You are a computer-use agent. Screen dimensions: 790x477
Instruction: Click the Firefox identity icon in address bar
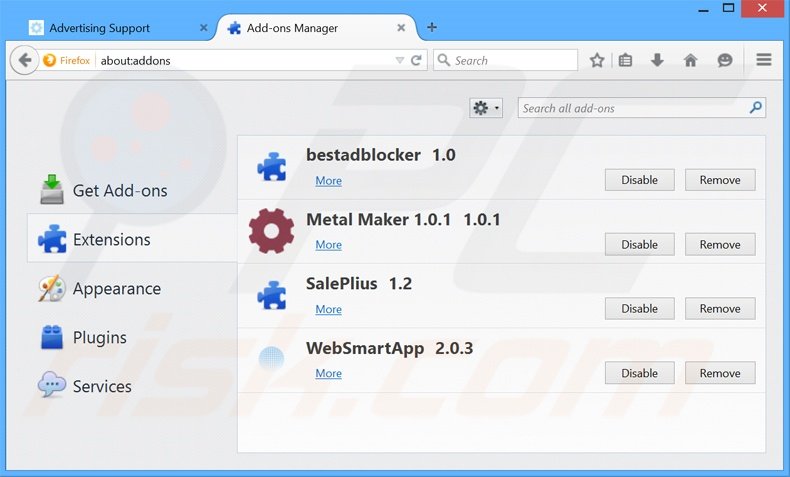(x=49, y=60)
